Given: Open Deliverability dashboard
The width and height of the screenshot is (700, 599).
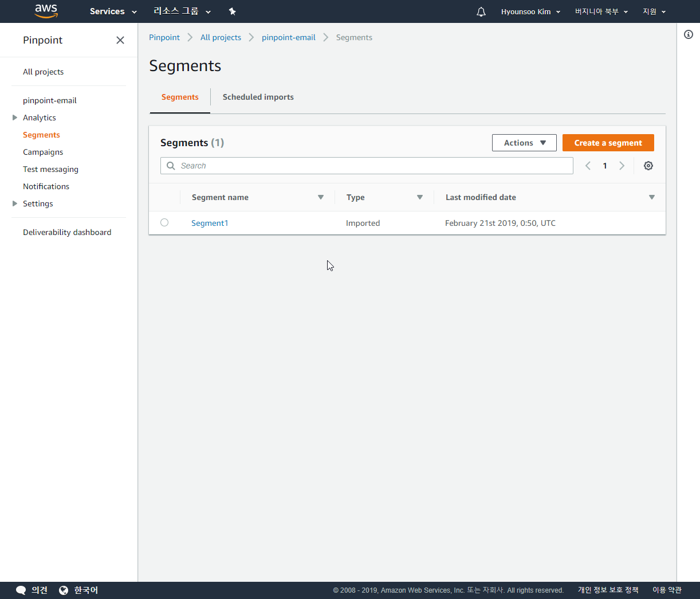Looking at the screenshot, I should click(67, 232).
